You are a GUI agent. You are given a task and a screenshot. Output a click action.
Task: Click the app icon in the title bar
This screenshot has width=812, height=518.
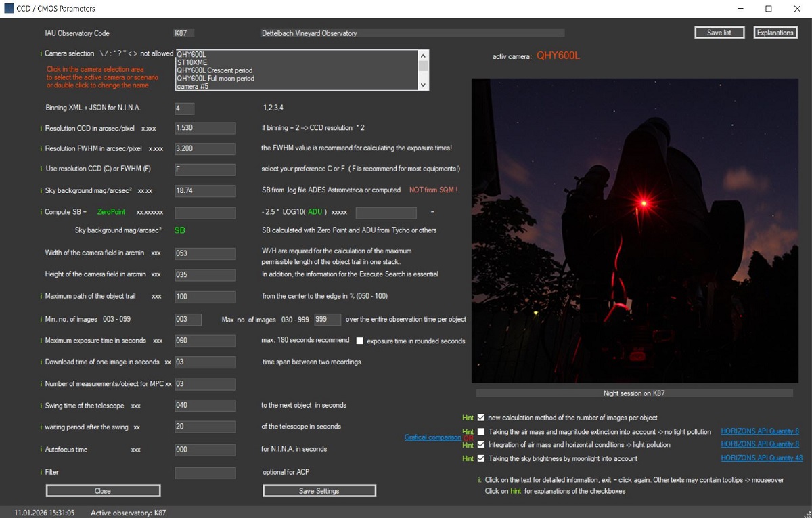[9, 9]
